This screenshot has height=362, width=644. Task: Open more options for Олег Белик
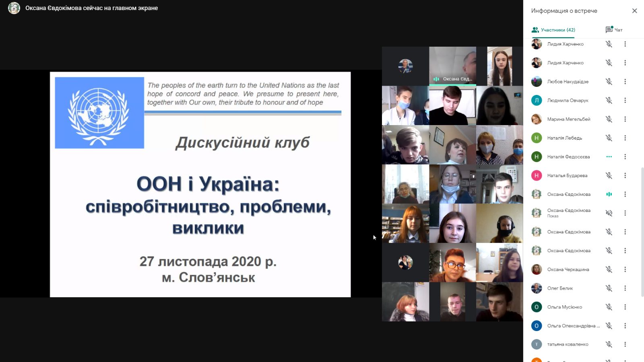coord(625,288)
